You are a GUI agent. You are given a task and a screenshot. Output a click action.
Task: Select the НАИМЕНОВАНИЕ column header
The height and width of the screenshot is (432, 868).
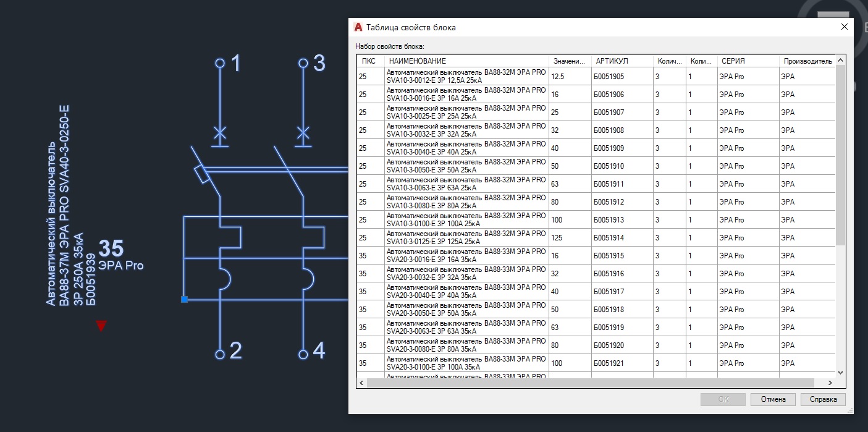pyautogui.click(x=467, y=61)
